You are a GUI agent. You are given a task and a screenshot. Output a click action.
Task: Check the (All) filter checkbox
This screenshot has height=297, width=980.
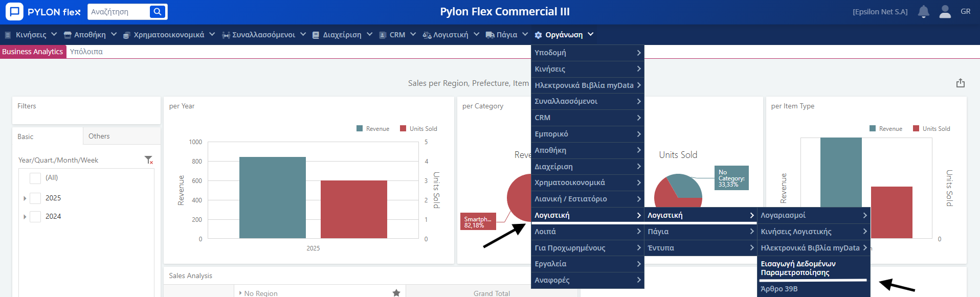(35, 178)
